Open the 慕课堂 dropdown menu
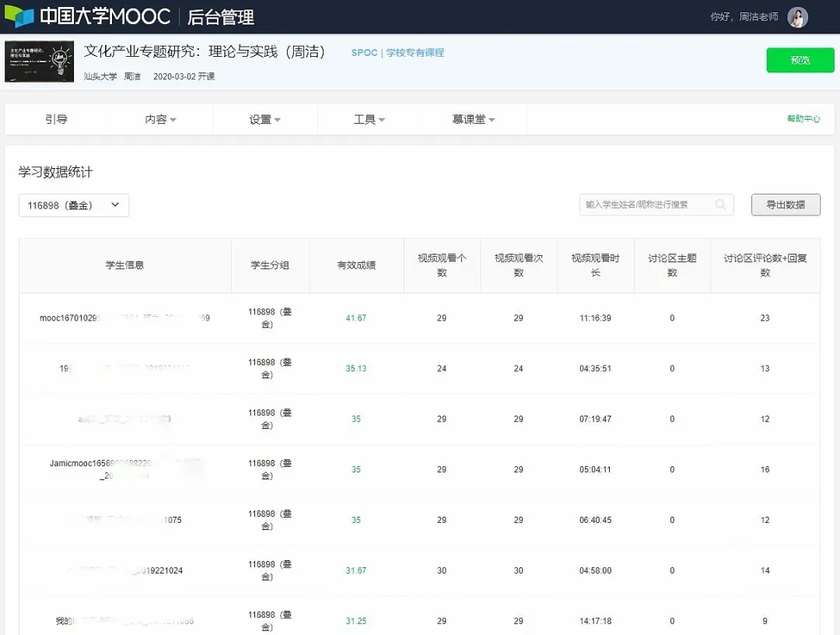The width and height of the screenshot is (840, 635). coord(473,120)
